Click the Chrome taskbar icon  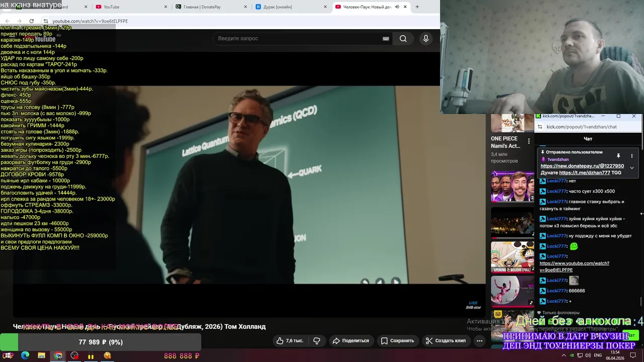tap(58, 355)
